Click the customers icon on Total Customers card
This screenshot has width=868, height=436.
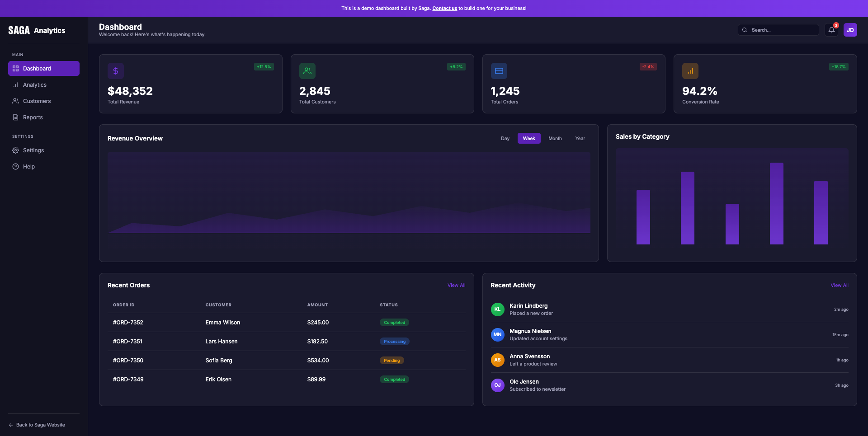pos(307,70)
